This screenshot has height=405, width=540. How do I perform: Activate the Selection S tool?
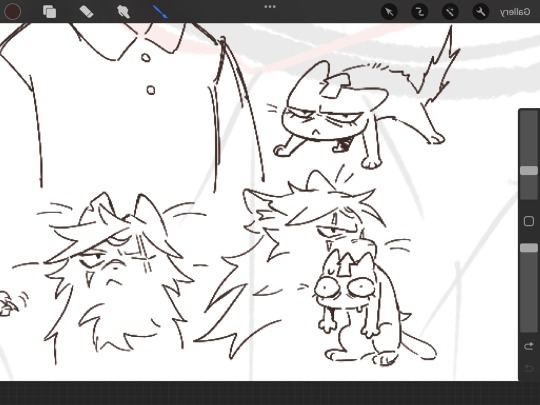(x=420, y=12)
